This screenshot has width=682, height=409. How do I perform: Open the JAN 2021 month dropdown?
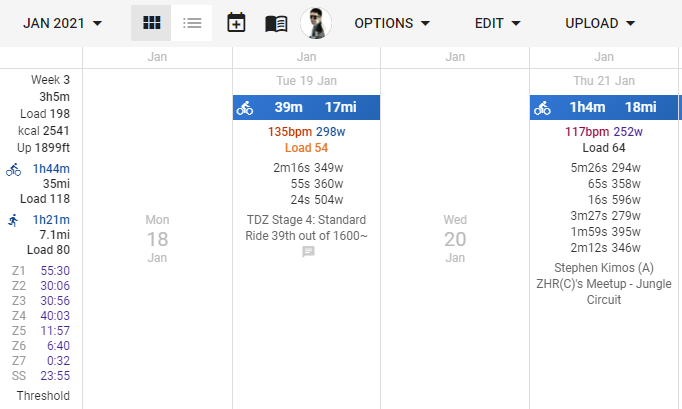tap(62, 22)
